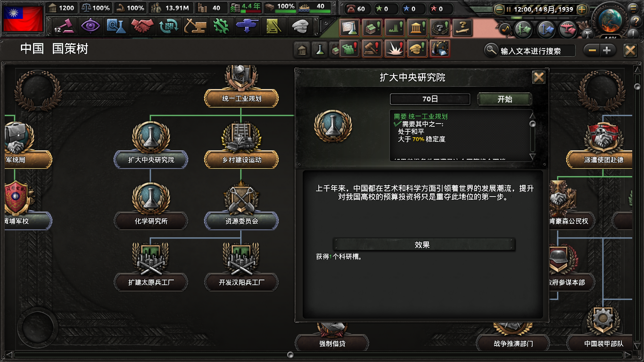Viewport: 644px width, 362px height.
Task: Increase game speed with the plus button
Action: tap(582, 9)
